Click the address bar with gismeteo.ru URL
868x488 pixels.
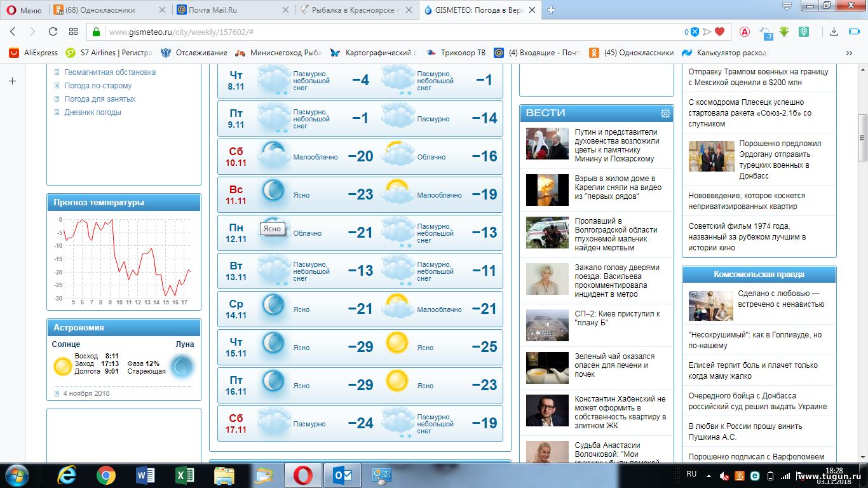tap(381, 32)
